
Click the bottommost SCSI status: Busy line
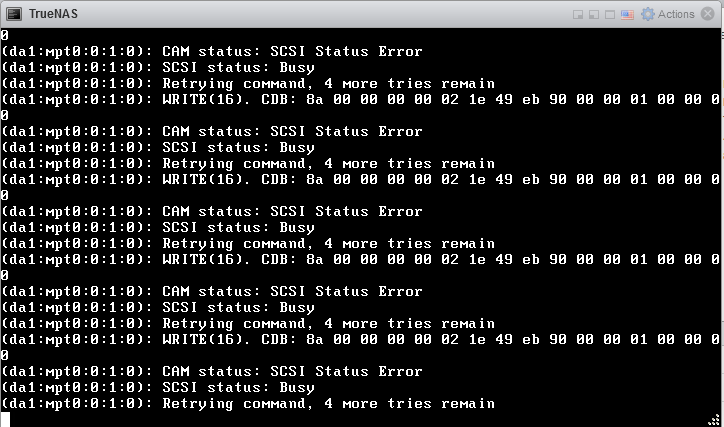coord(157,387)
